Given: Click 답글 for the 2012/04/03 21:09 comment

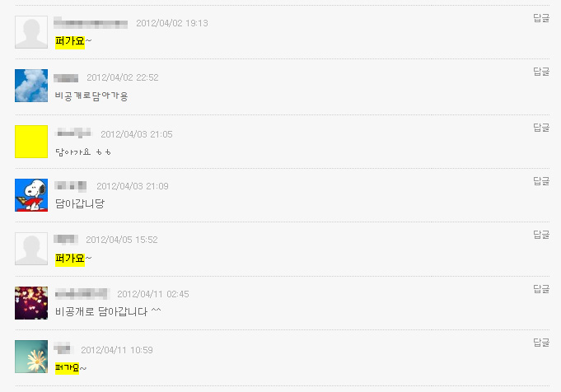Looking at the screenshot, I should coord(541,181).
